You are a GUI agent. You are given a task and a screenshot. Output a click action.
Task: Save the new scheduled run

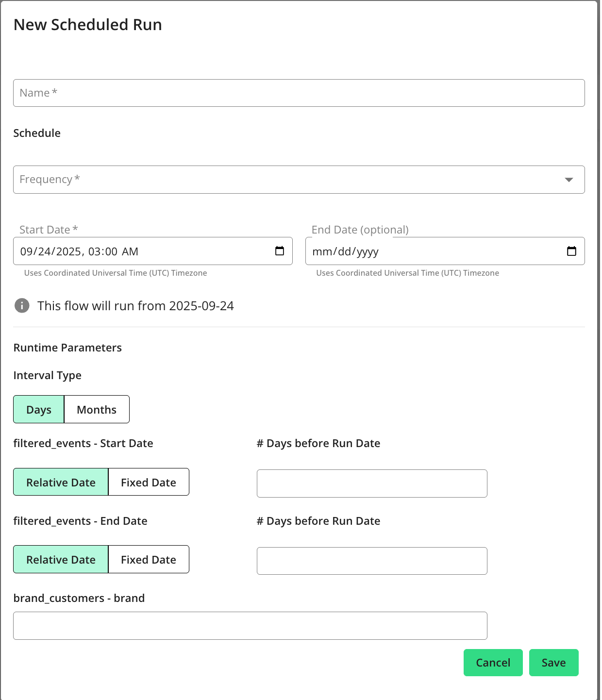(x=553, y=663)
